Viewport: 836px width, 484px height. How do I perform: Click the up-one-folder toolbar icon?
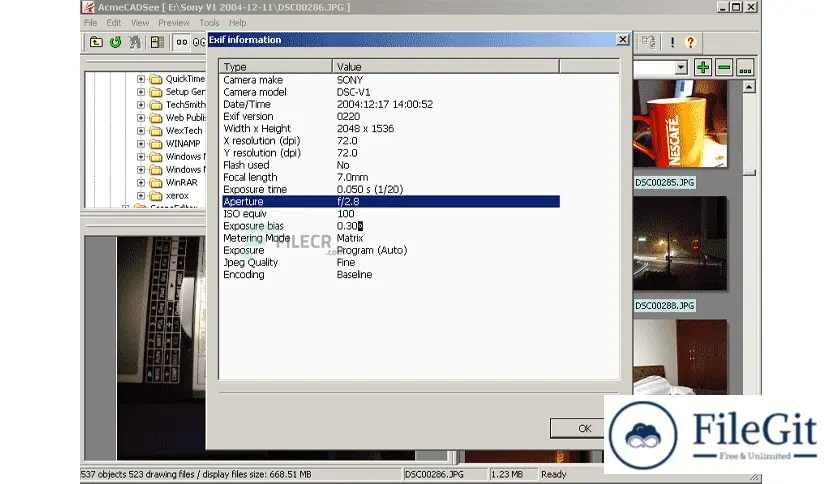click(96, 42)
